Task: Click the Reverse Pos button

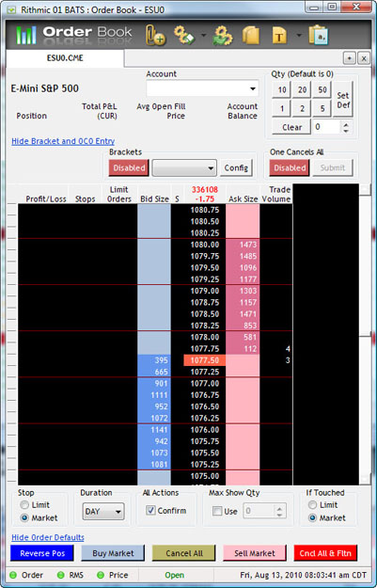Action: tap(42, 553)
